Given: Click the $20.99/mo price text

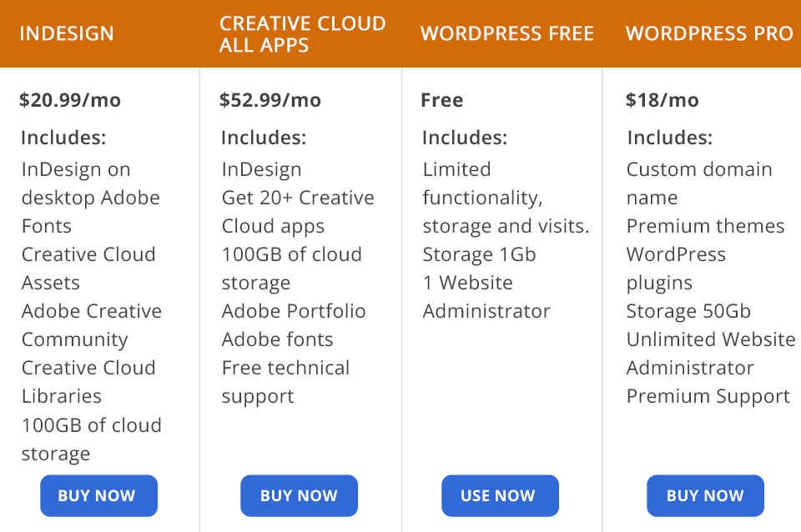Looking at the screenshot, I should click(70, 100).
